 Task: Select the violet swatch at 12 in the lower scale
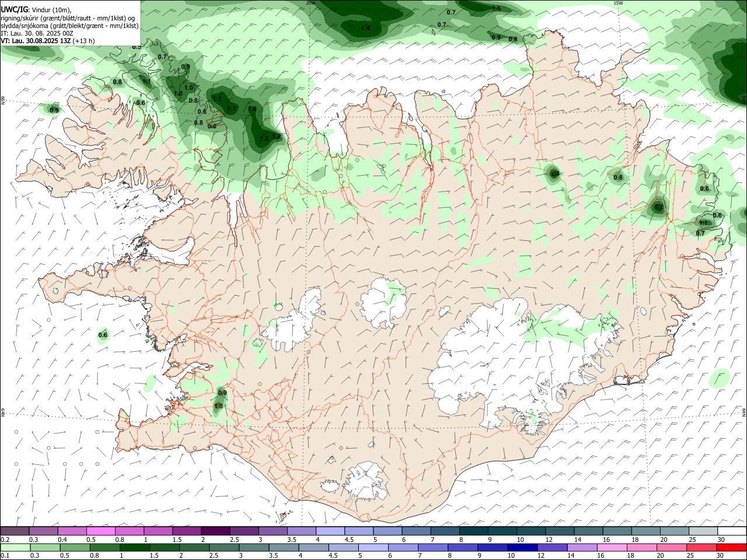point(552,548)
